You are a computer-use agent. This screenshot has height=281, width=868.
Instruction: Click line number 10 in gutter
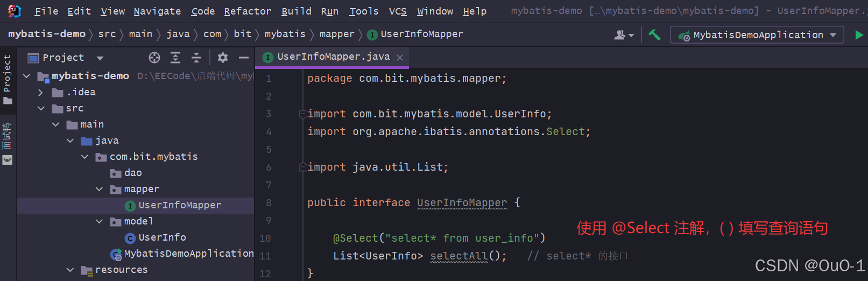tap(265, 238)
